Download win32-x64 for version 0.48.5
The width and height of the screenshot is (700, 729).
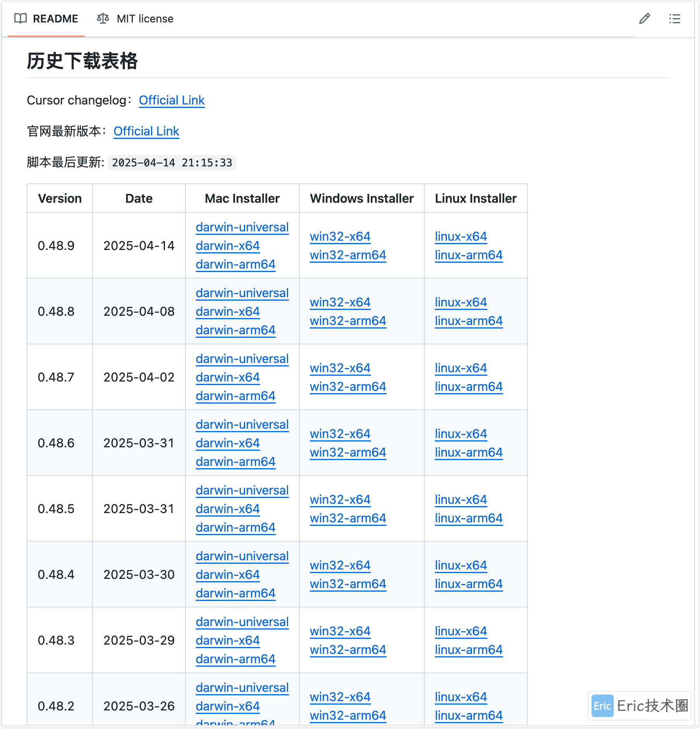tap(340, 500)
